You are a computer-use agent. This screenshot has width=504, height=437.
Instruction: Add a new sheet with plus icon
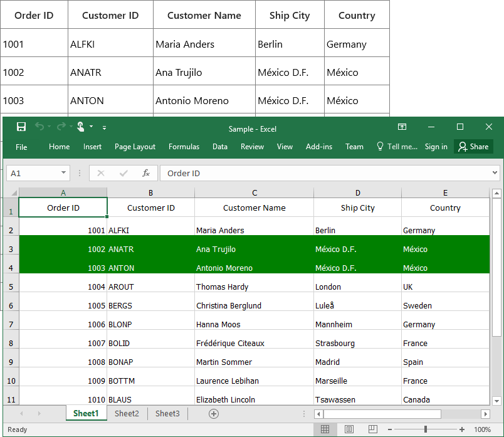click(214, 414)
